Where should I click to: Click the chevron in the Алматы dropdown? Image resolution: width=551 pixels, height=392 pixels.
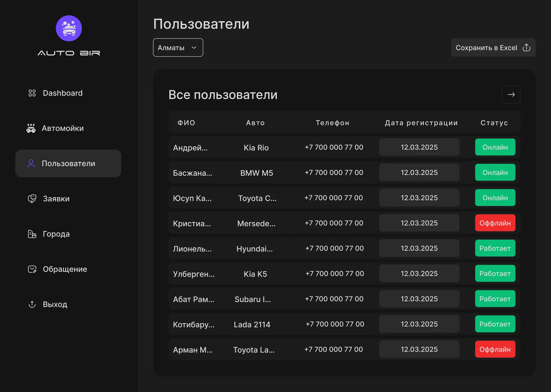[194, 48]
